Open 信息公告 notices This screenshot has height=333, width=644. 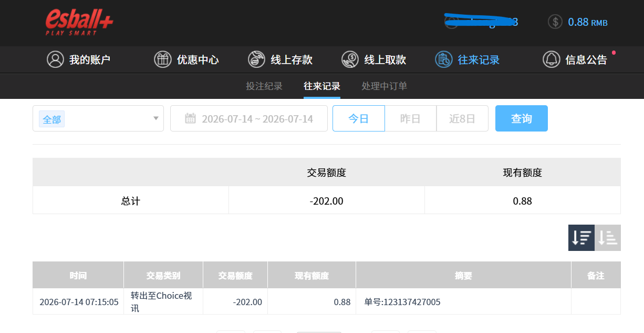point(575,59)
